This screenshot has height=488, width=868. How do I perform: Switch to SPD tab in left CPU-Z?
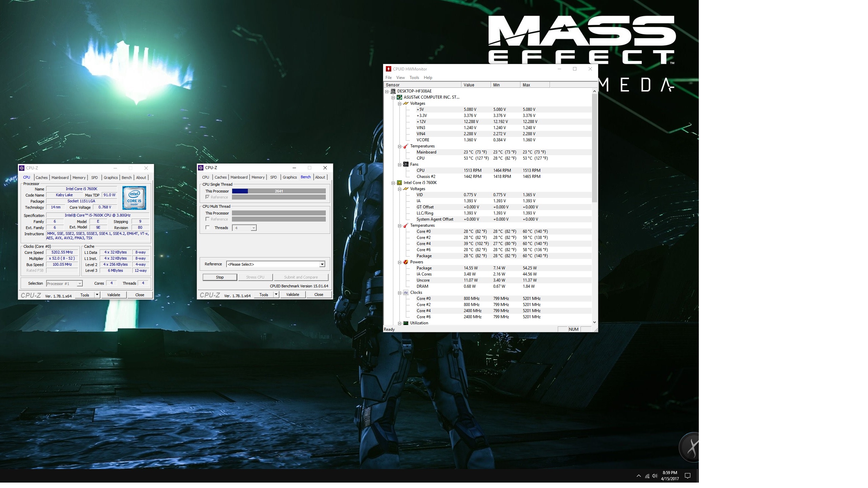click(x=95, y=178)
